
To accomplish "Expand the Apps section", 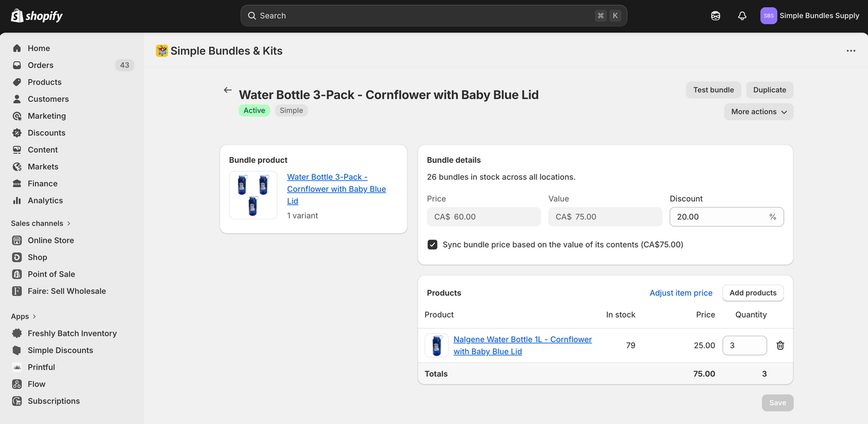I will tap(23, 316).
